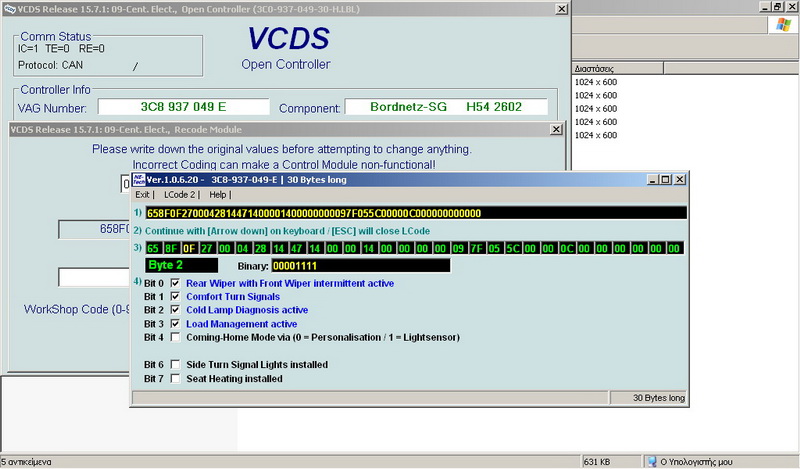Viewport: 800px width, 469px height.
Task: Click the Διαστάσεις column header
Action: [x=618, y=68]
